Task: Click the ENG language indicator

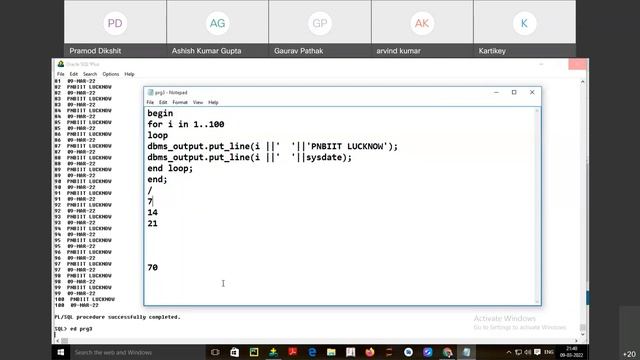Action: click(549, 352)
